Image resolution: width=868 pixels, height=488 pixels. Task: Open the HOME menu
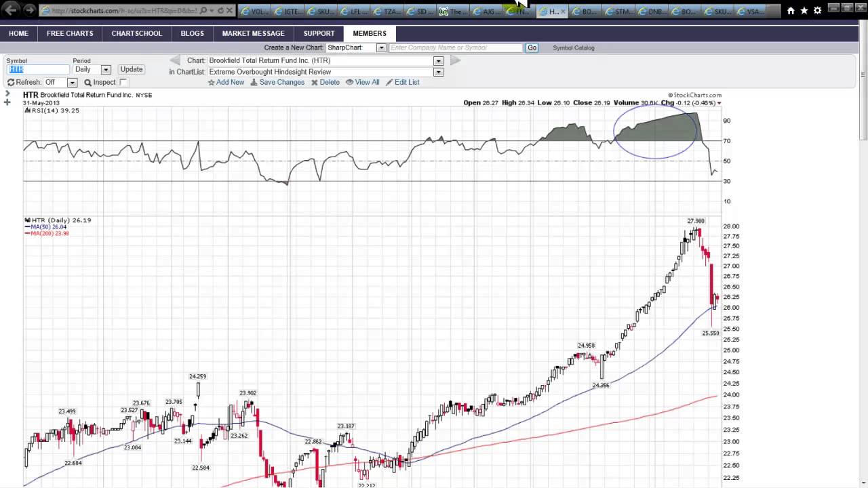[18, 33]
